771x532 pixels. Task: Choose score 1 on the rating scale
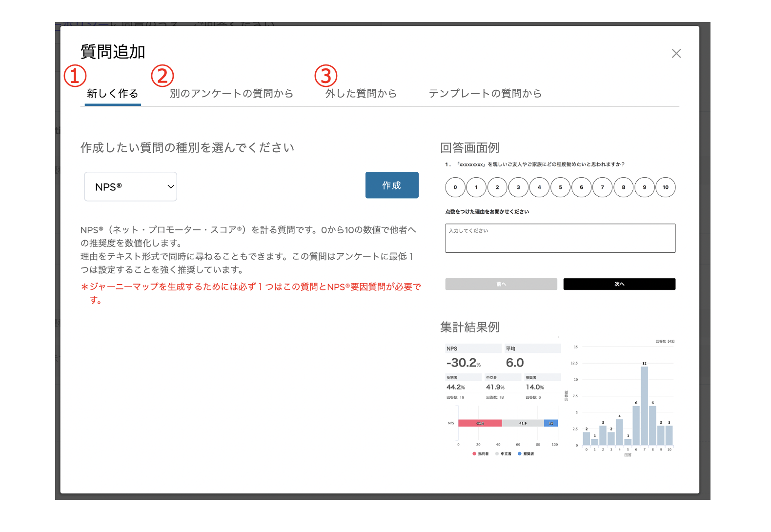[x=476, y=187]
